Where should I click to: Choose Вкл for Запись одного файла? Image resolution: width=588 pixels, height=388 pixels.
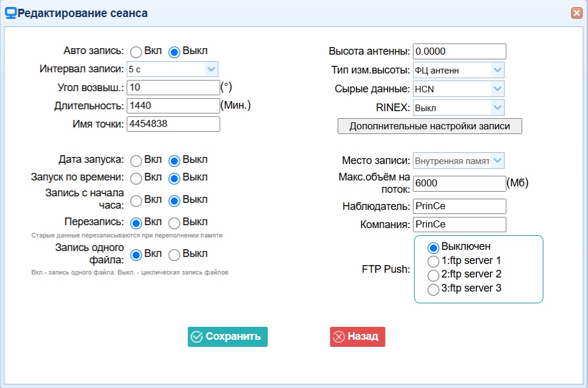136,255
